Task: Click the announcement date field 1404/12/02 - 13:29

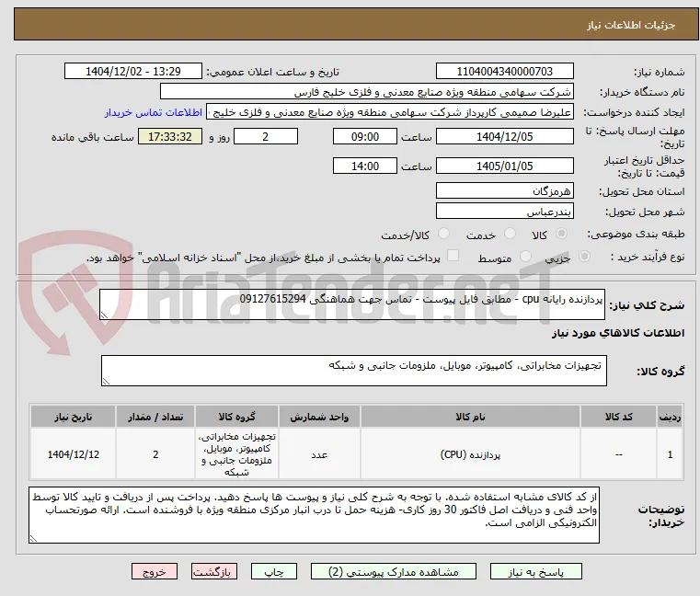Action: point(133,72)
